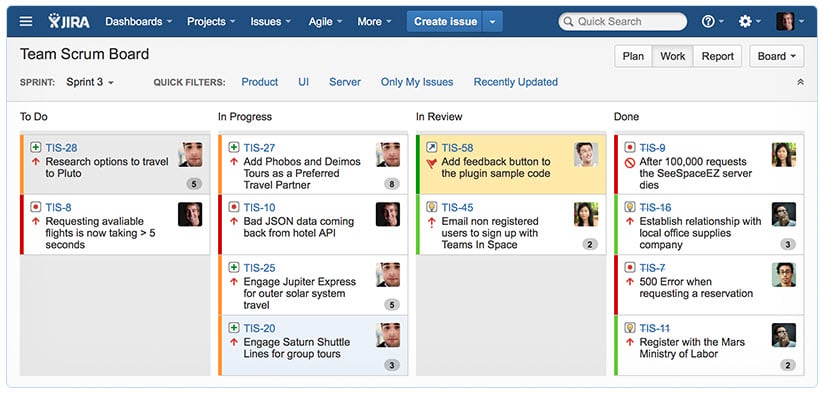The width and height of the screenshot is (822, 394).
Task: Click the lightbulb type icon on TIS-16
Action: [630, 207]
